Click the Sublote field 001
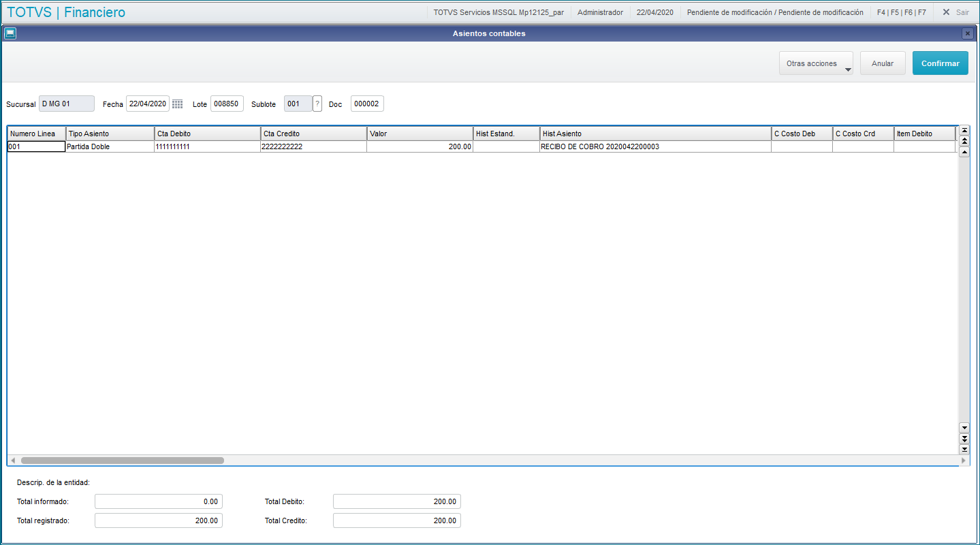Image resolution: width=980 pixels, height=545 pixels. (298, 104)
